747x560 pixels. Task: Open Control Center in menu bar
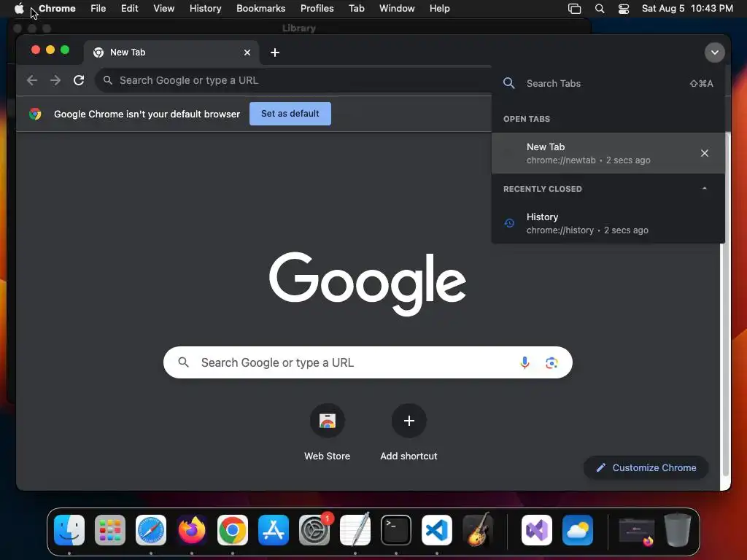point(624,9)
